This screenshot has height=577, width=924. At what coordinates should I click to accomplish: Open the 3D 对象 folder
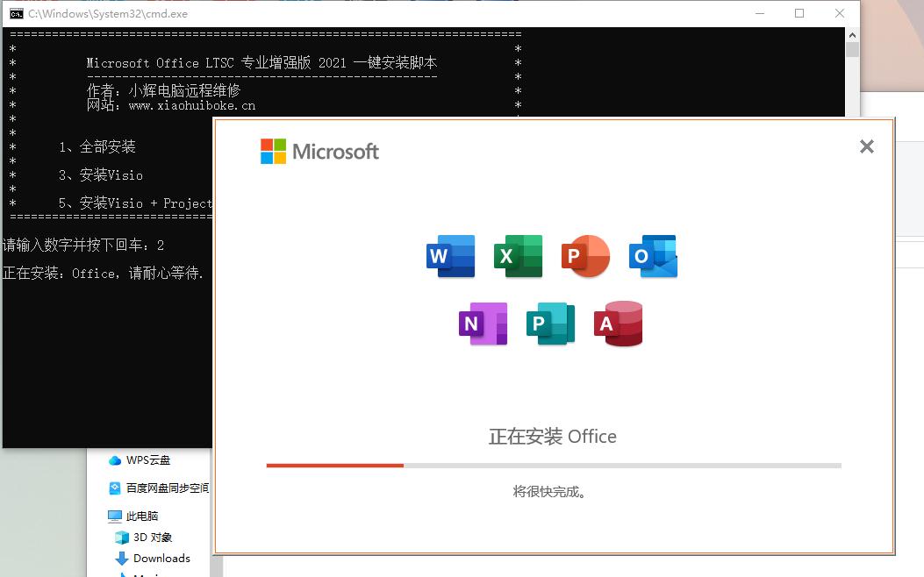tap(154, 538)
